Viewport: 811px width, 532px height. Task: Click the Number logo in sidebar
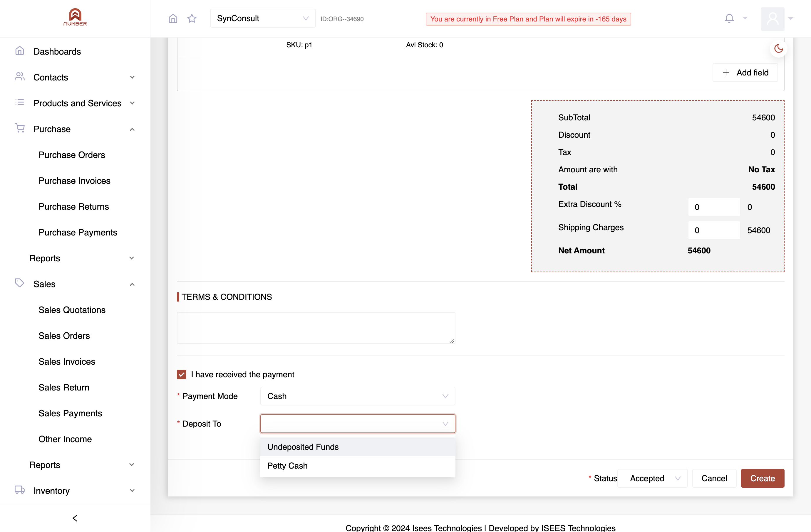click(x=75, y=17)
